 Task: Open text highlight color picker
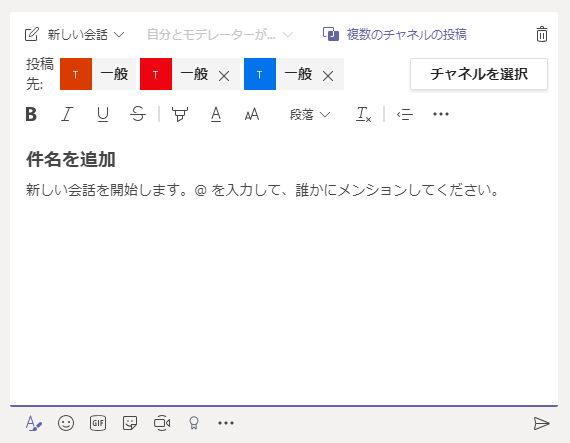click(180, 114)
